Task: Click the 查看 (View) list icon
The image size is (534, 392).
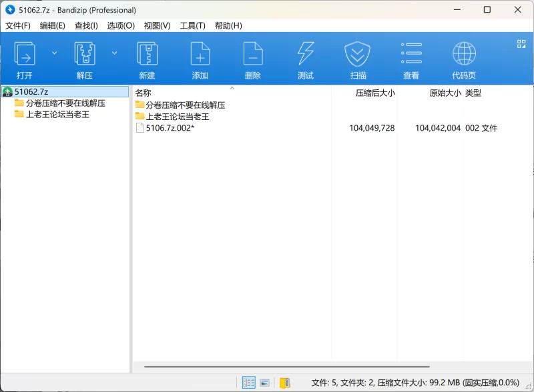Action: coord(411,53)
